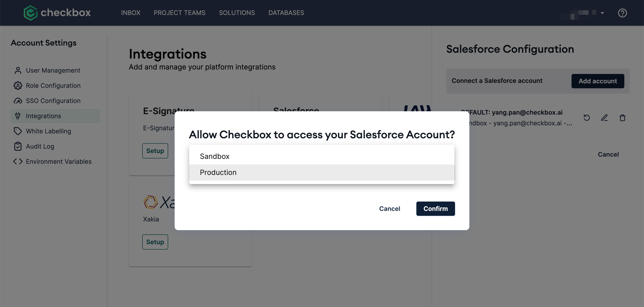Screen dimensions: 644x307
Task: Click the Role Configuration gear icon
Action: click(18, 86)
